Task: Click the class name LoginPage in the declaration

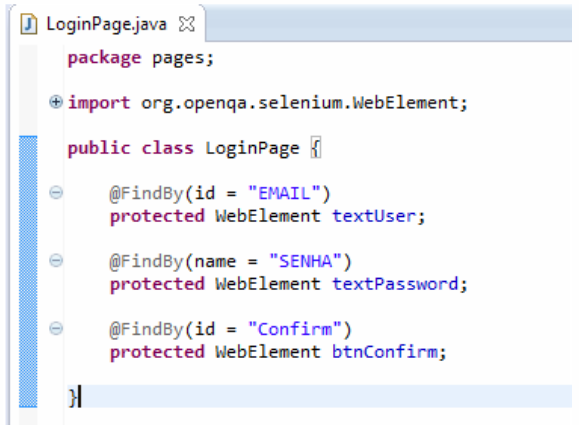Action: (252, 148)
